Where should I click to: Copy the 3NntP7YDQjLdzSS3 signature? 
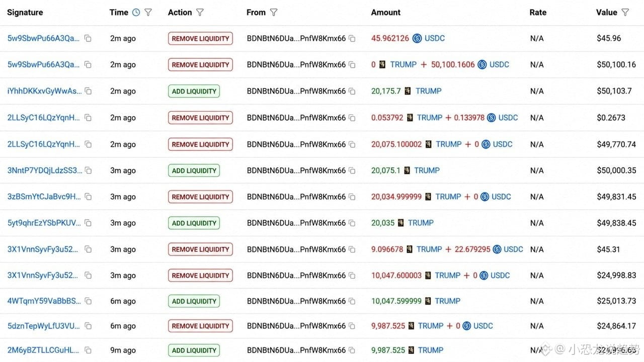tap(88, 170)
